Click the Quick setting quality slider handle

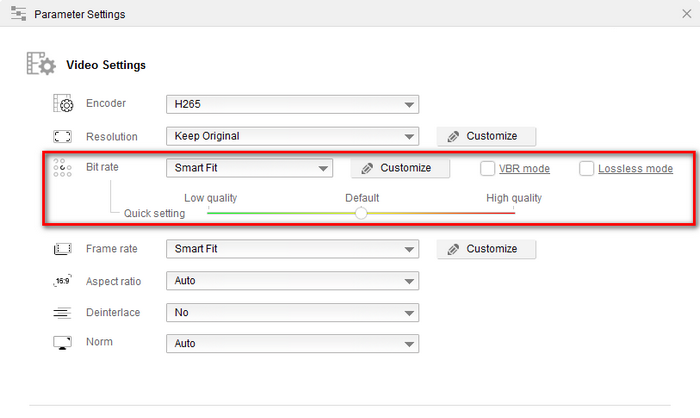click(x=361, y=213)
